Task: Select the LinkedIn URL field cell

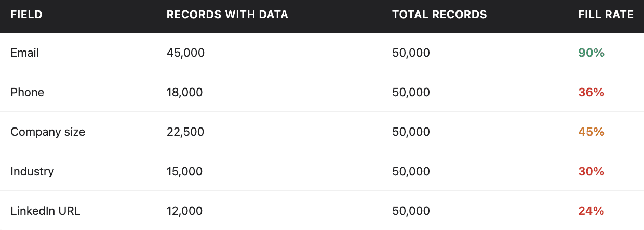Action: [x=46, y=211]
